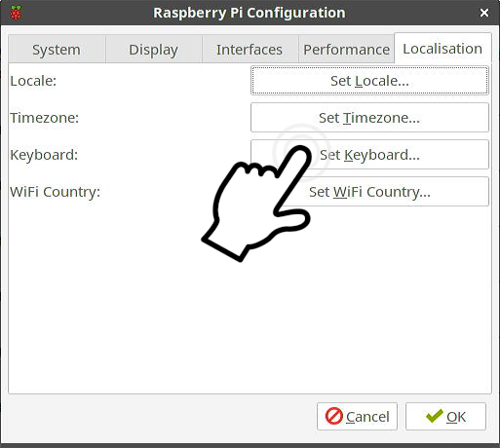Switch to the System tab
This screenshot has height=448, width=500.
[x=57, y=50]
